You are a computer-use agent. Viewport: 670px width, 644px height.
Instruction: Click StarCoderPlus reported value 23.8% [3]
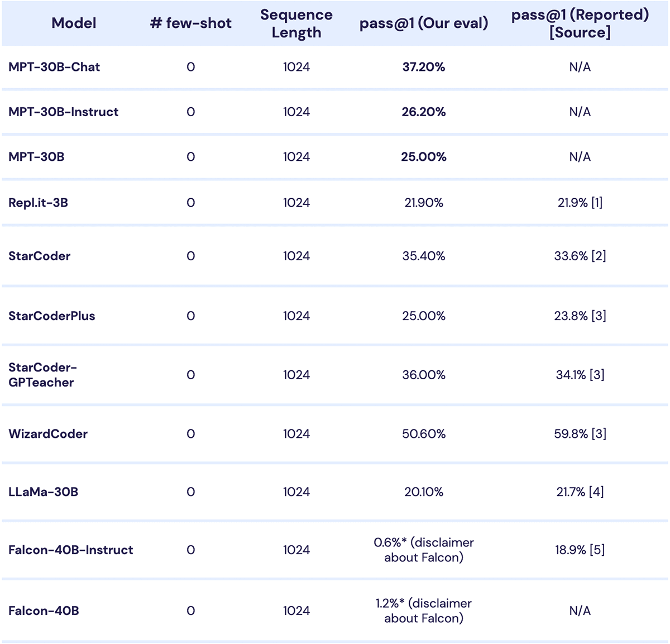(580, 316)
